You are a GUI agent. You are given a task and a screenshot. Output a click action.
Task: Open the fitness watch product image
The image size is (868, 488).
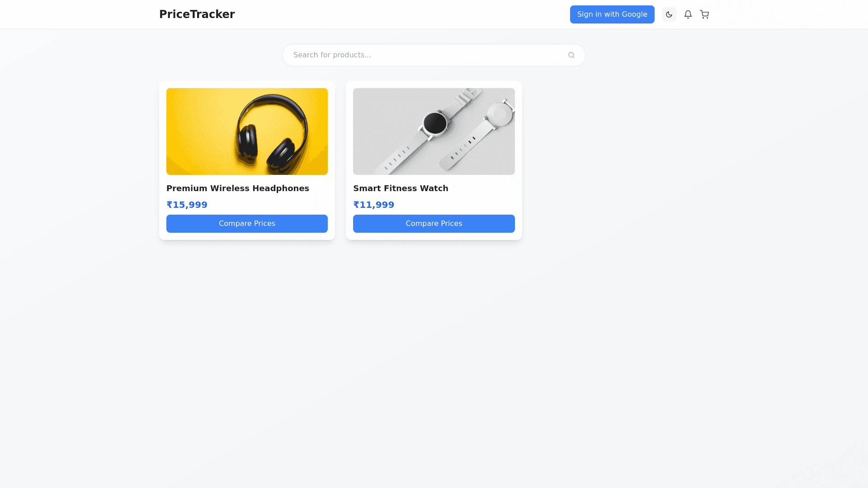[434, 131]
